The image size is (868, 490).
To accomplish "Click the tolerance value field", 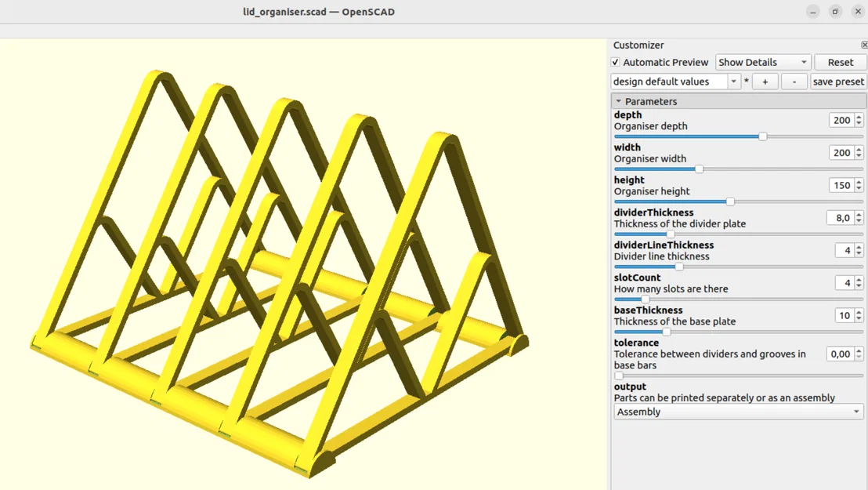I will [x=840, y=354].
